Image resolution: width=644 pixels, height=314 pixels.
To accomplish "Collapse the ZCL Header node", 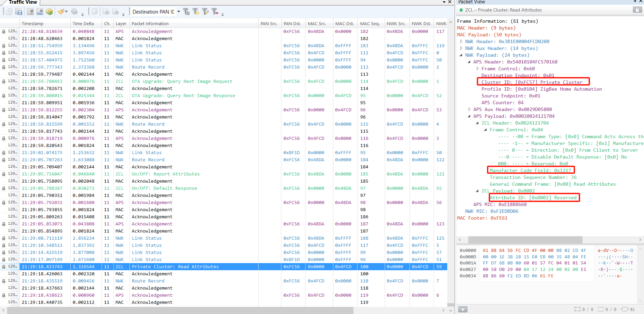I will tap(477, 123).
